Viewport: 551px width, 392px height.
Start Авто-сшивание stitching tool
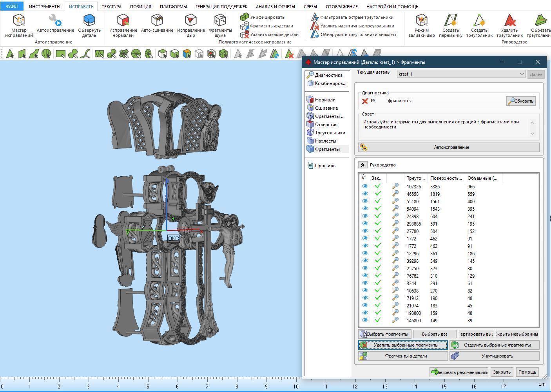click(x=157, y=21)
